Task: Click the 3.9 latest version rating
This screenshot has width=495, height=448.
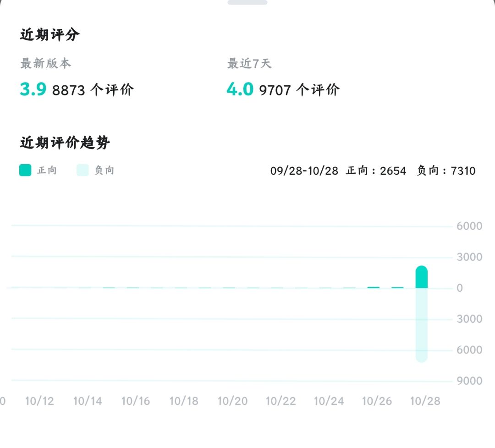Action: pos(33,89)
